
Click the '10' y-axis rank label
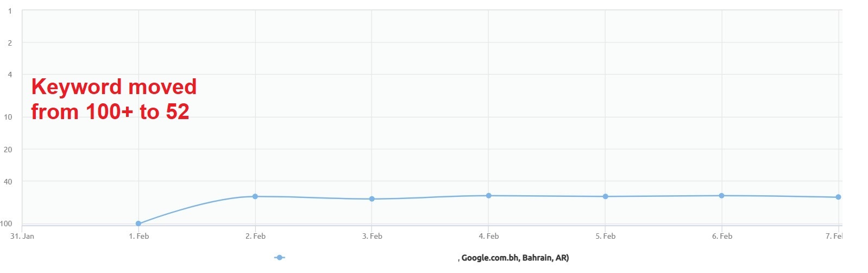click(x=8, y=117)
